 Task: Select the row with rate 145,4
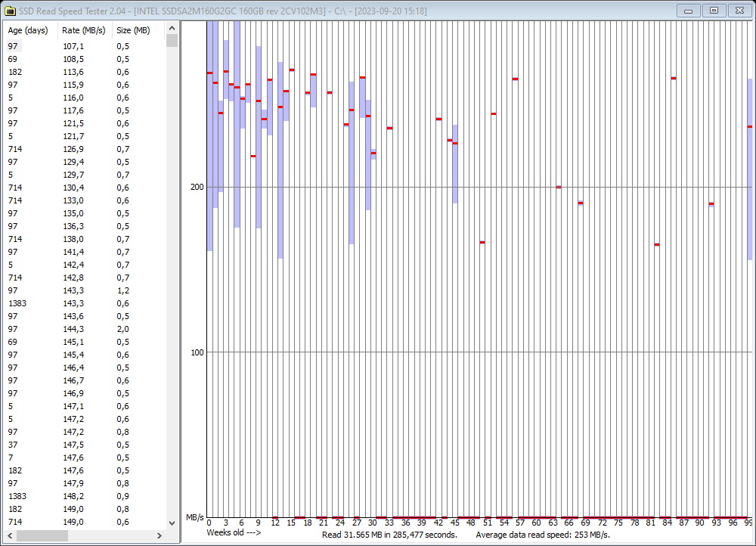pyautogui.click(x=85, y=355)
